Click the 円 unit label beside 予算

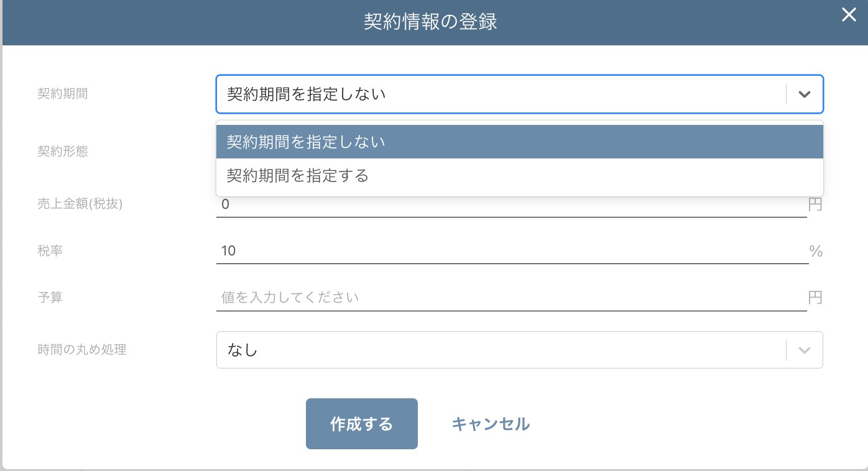(815, 297)
